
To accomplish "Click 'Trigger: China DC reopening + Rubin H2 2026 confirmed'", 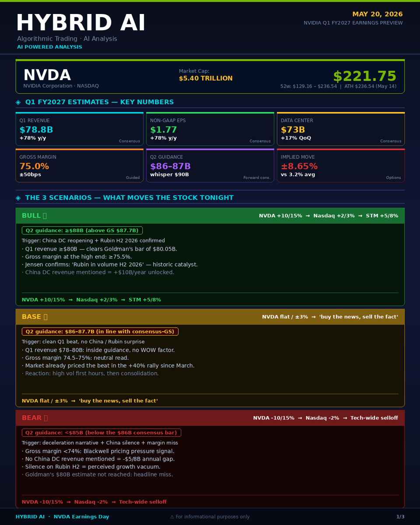I will [93, 241].
